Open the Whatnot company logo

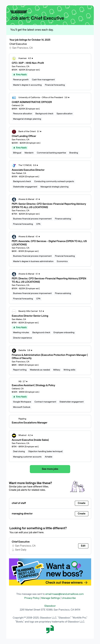[14, 435]
